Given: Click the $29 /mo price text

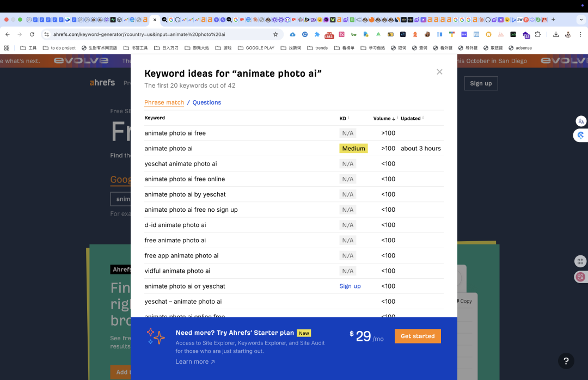Looking at the screenshot, I should coord(366,336).
